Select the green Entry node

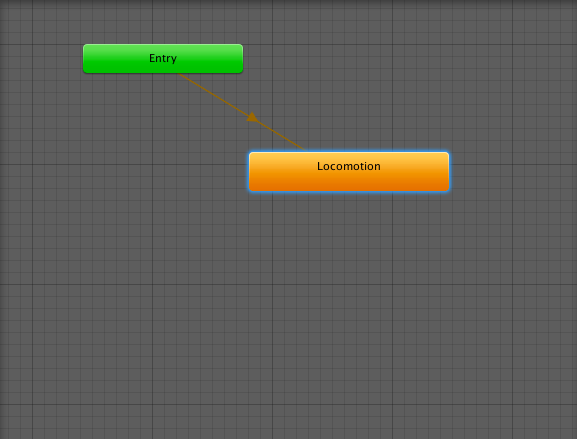[163, 59]
